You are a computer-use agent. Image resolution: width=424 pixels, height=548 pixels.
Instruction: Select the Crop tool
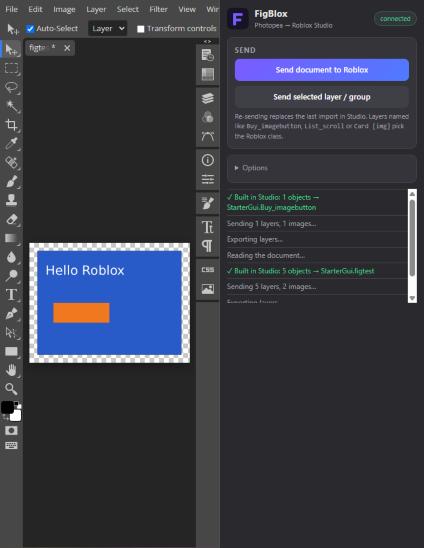pos(11,125)
